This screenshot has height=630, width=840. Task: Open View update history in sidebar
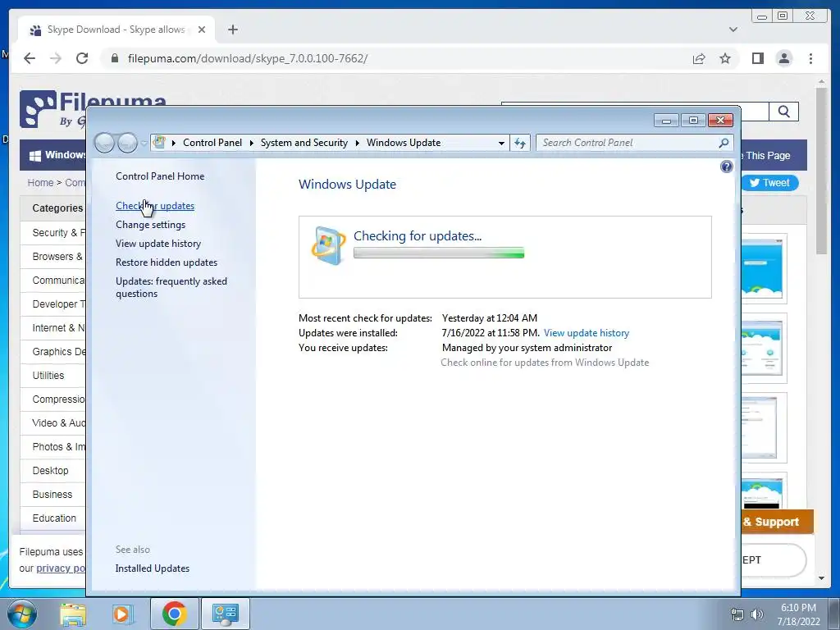[158, 243]
